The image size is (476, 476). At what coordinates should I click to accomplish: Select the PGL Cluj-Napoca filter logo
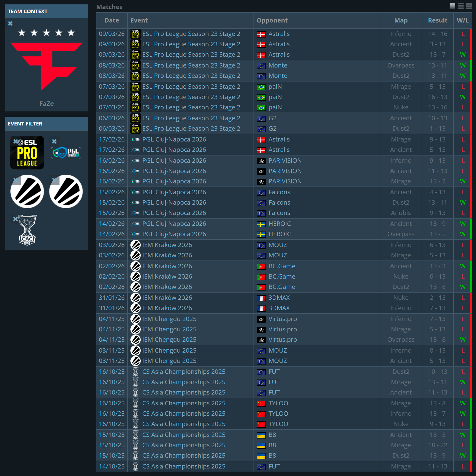[66, 153]
